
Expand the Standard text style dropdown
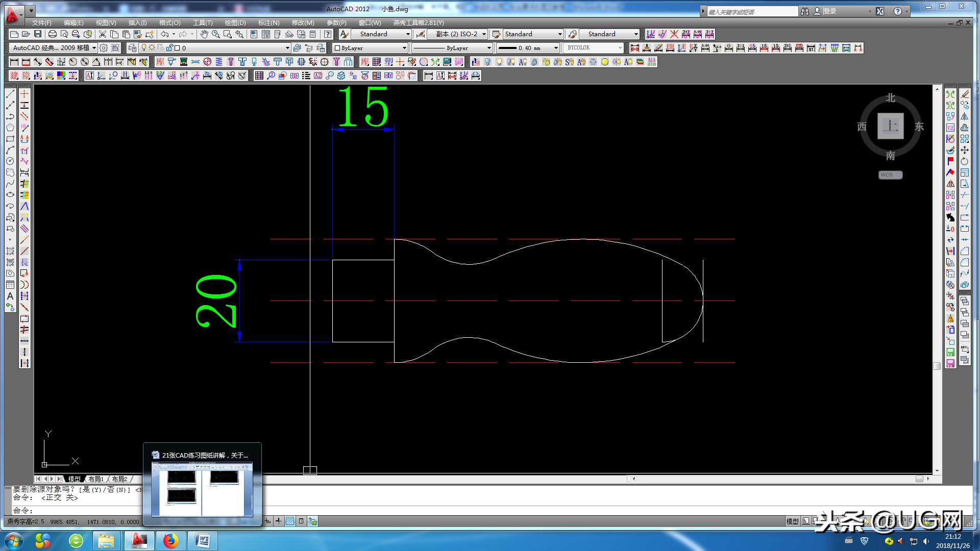click(x=408, y=34)
